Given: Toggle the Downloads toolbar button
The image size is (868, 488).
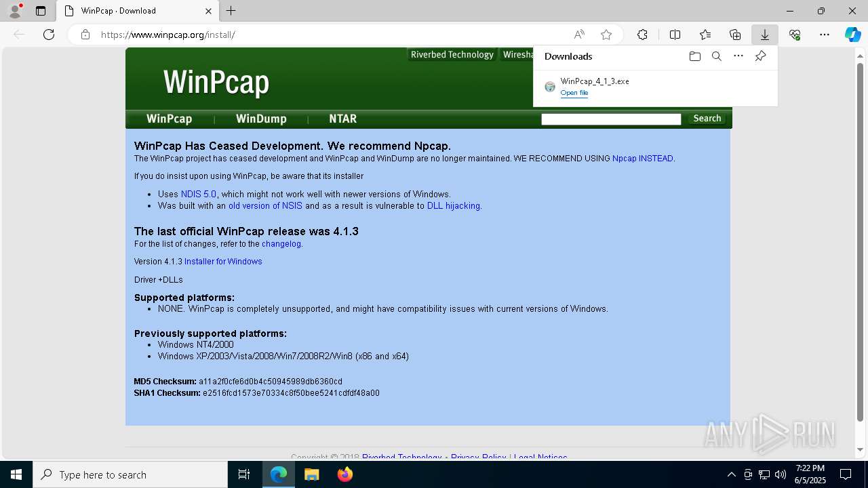Looking at the screenshot, I should [765, 35].
